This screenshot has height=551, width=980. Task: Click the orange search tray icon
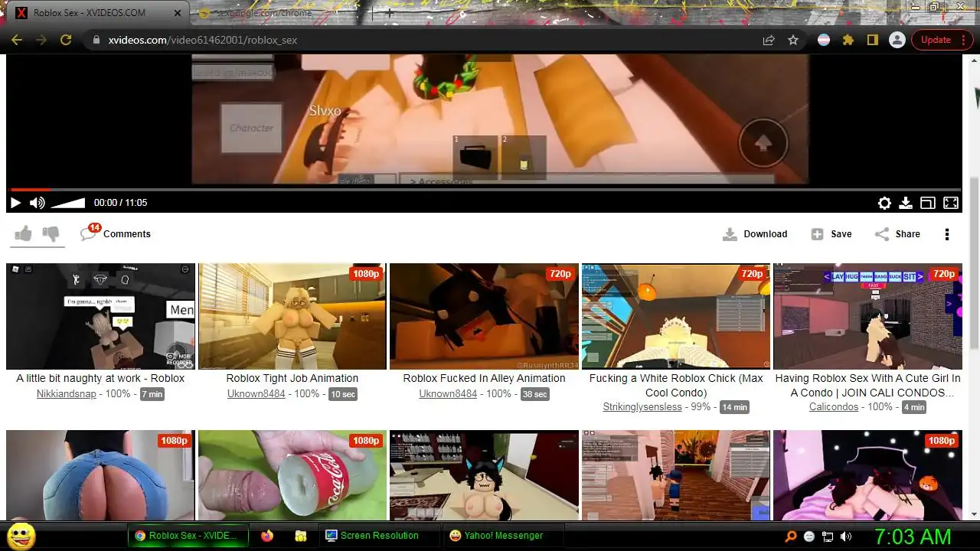792,536
